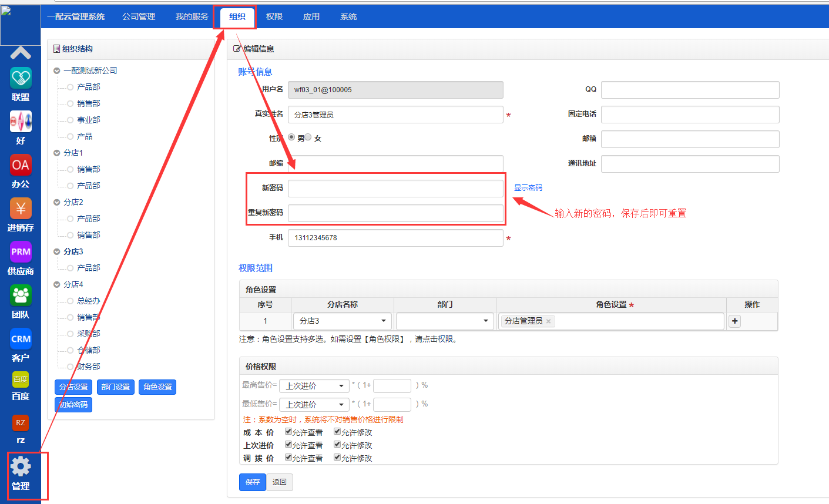Screen dimensions: 829x504
Task: Toggle 调拨价 允许修改 checkbox
Action: coord(337,458)
